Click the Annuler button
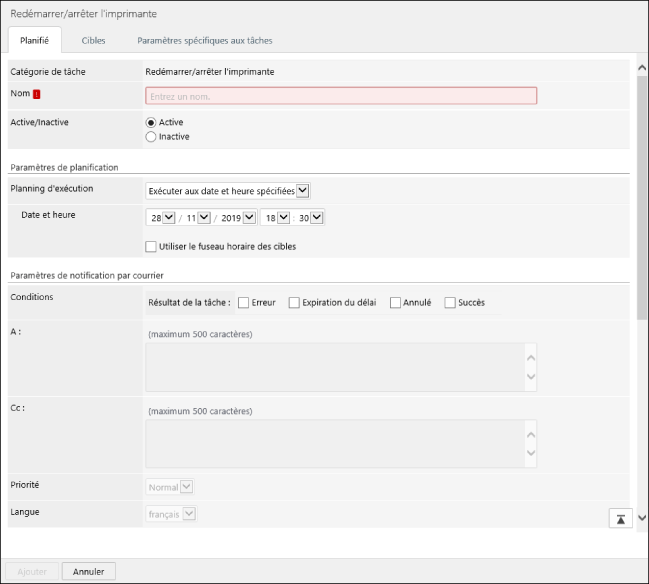The image size is (649, 584). 89,572
